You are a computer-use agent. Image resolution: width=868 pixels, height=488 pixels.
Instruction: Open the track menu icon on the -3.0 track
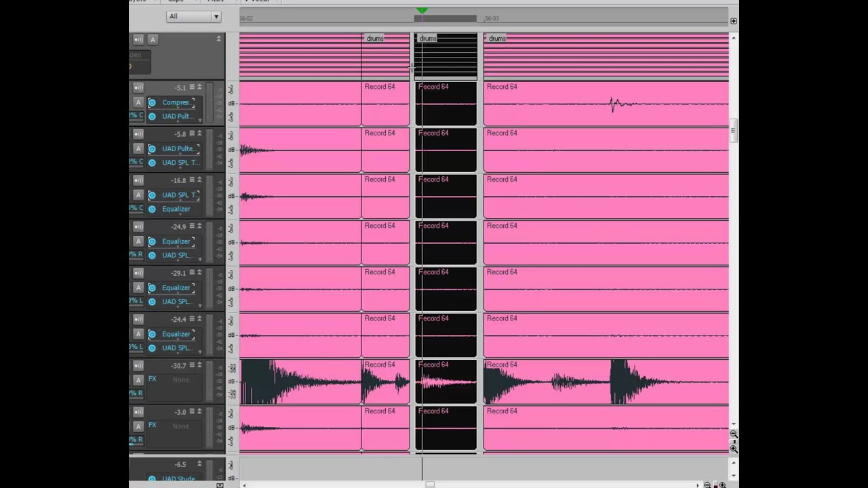point(192,411)
